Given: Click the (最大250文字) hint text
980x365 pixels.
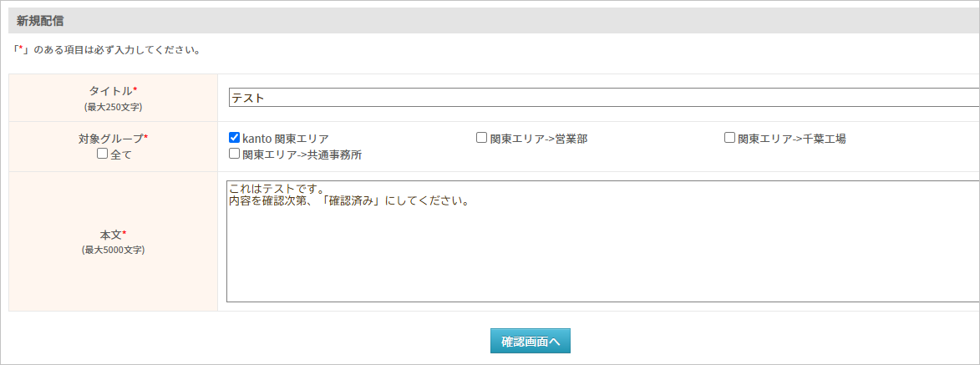Looking at the screenshot, I should (x=113, y=107).
